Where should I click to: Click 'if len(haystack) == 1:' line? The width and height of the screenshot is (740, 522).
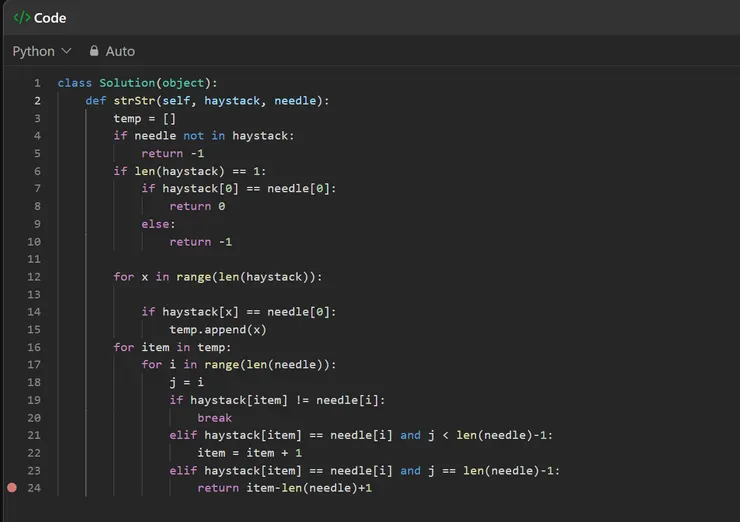click(x=190, y=171)
